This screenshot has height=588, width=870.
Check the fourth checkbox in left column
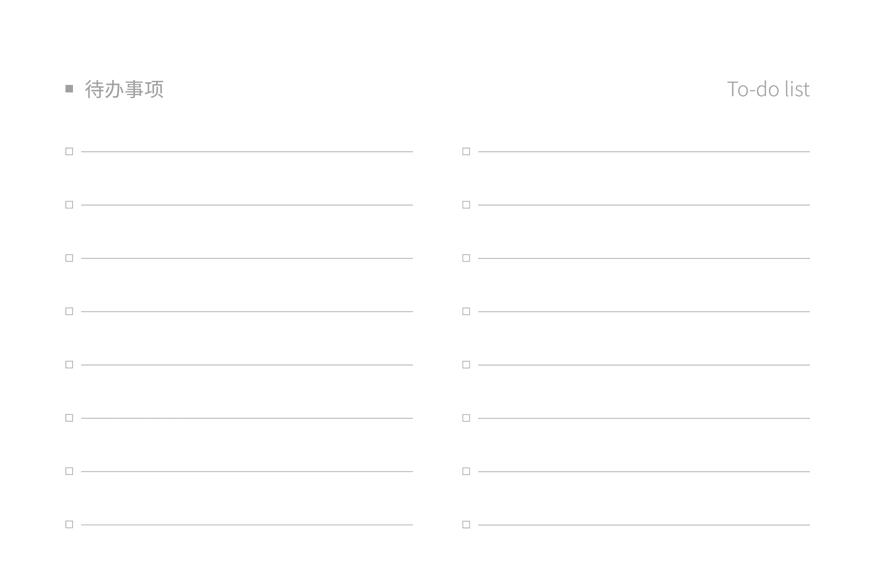69,311
